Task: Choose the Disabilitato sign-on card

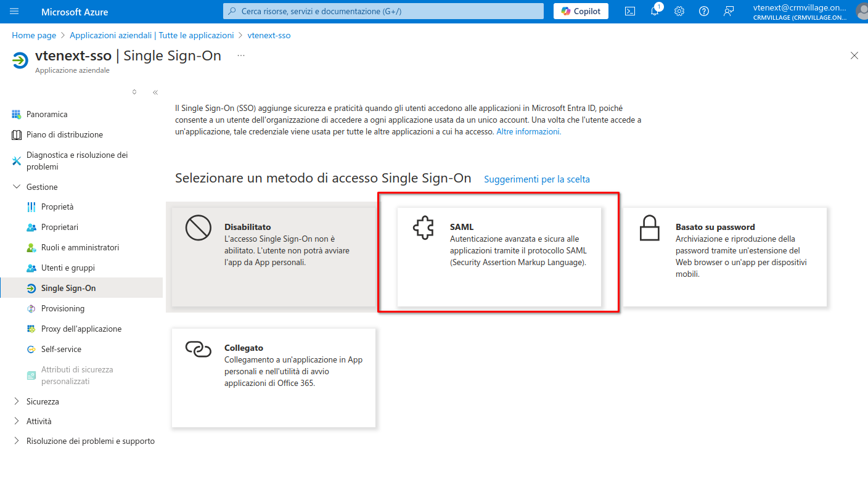Action: (x=273, y=256)
